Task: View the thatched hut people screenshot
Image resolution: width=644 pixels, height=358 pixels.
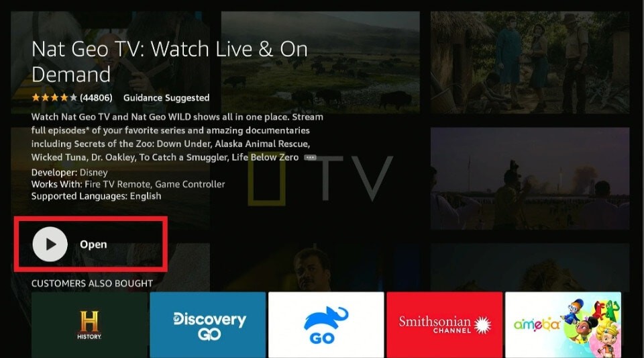Action: click(530, 62)
